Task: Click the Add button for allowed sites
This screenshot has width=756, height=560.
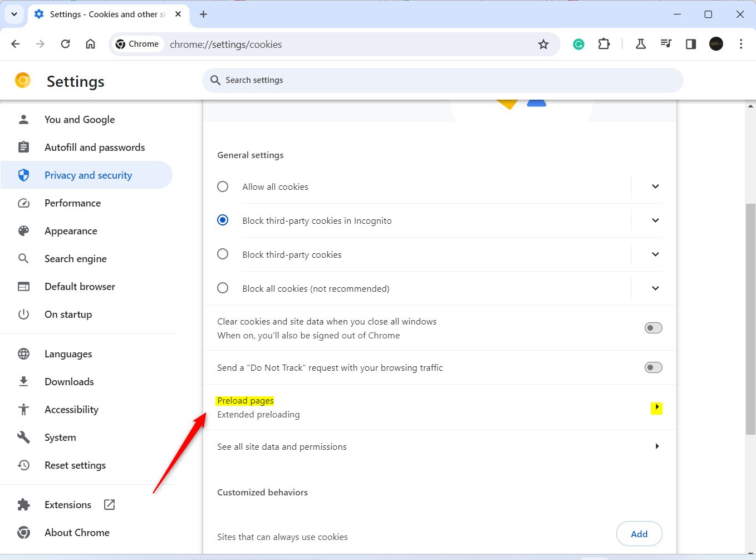Action: pos(639,533)
